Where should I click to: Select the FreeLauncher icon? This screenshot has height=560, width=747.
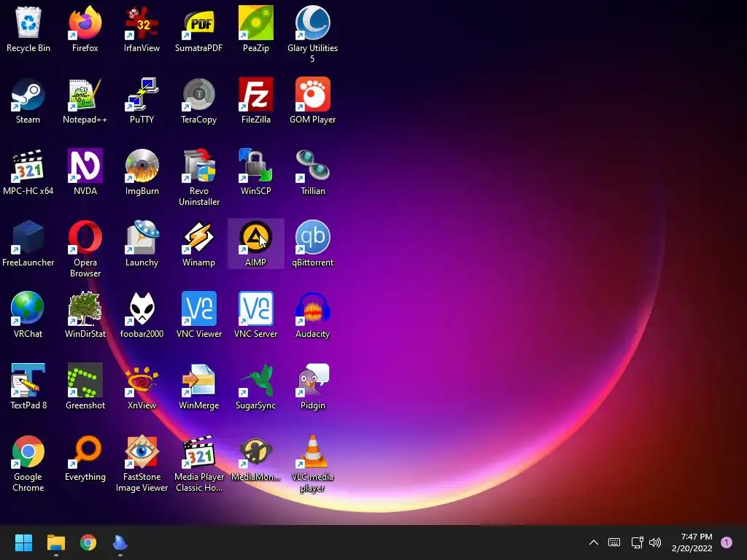(28, 237)
